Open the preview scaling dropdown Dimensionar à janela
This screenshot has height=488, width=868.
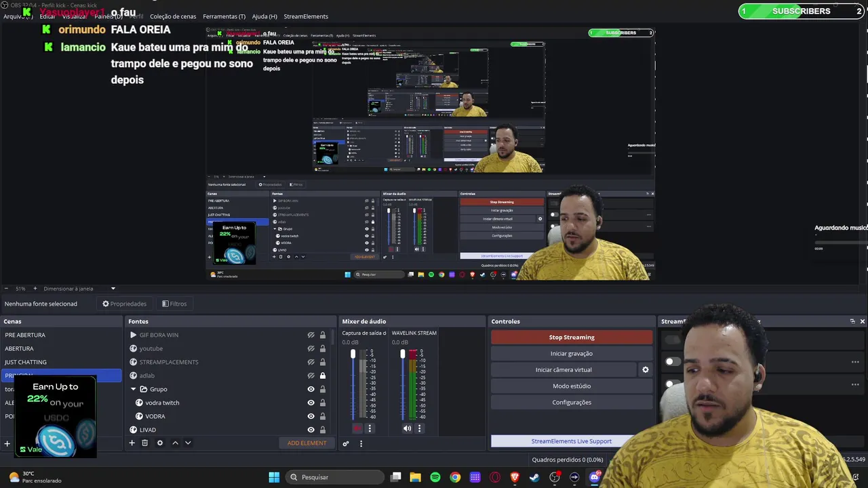coord(79,289)
